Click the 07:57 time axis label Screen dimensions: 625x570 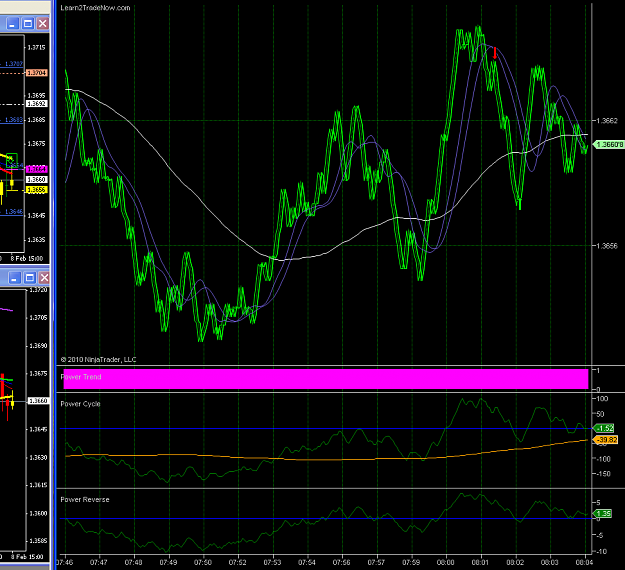pyautogui.click(x=376, y=562)
